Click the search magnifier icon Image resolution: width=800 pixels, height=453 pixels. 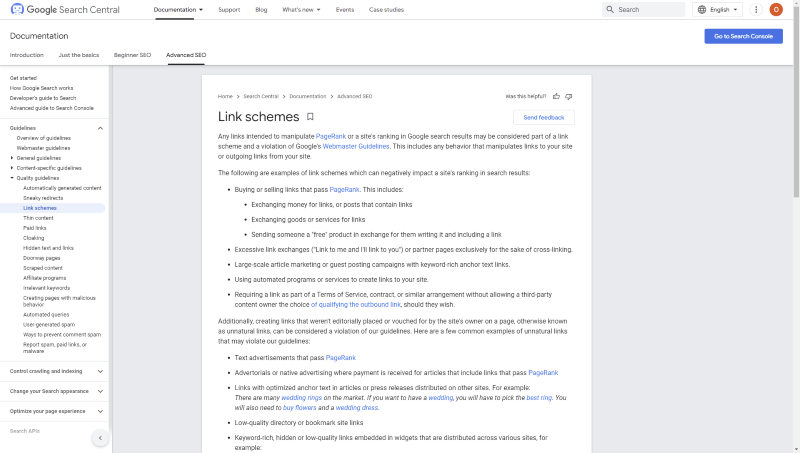(610, 9)
